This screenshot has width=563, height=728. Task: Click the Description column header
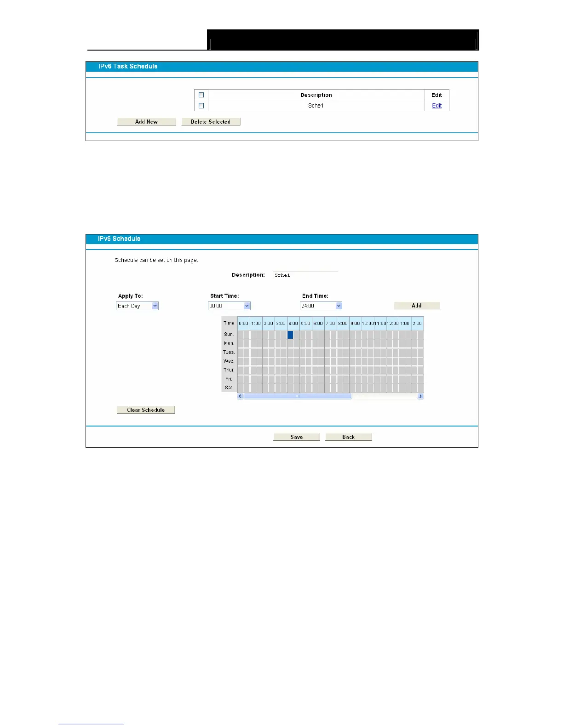click(x=316, y=95)
